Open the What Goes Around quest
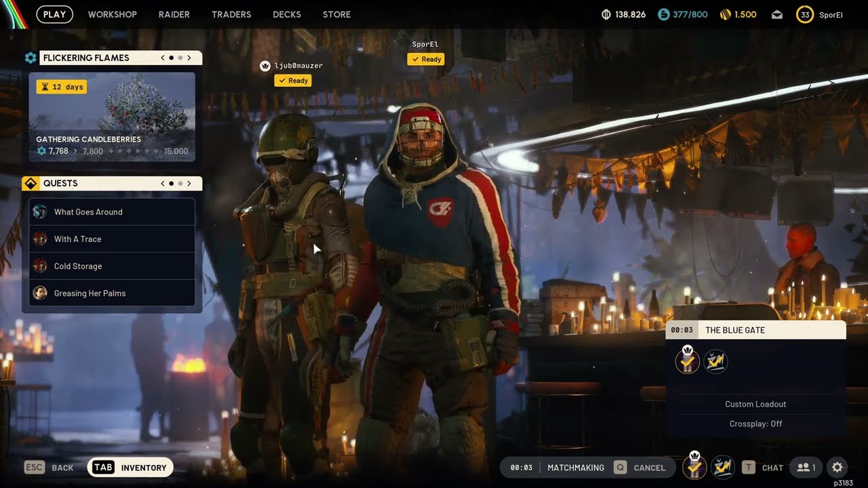Image resolution: width=868 pixels, height=488 pixels. pos(112,211)
